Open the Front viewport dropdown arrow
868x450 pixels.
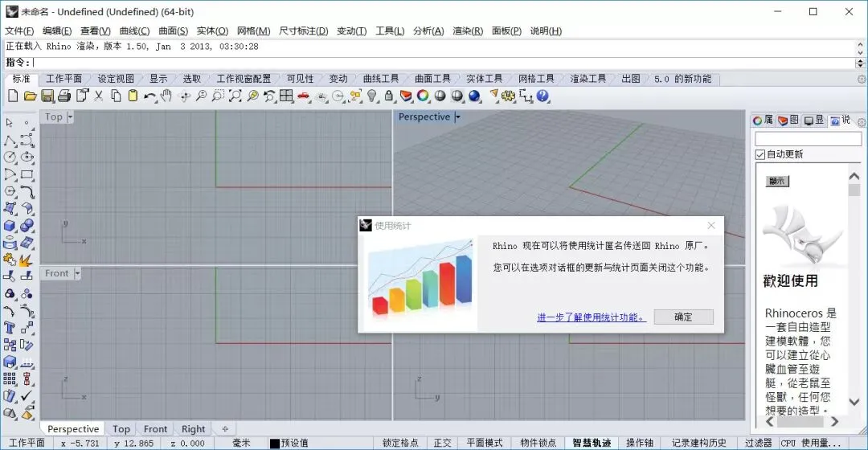[x=77, y=273]
